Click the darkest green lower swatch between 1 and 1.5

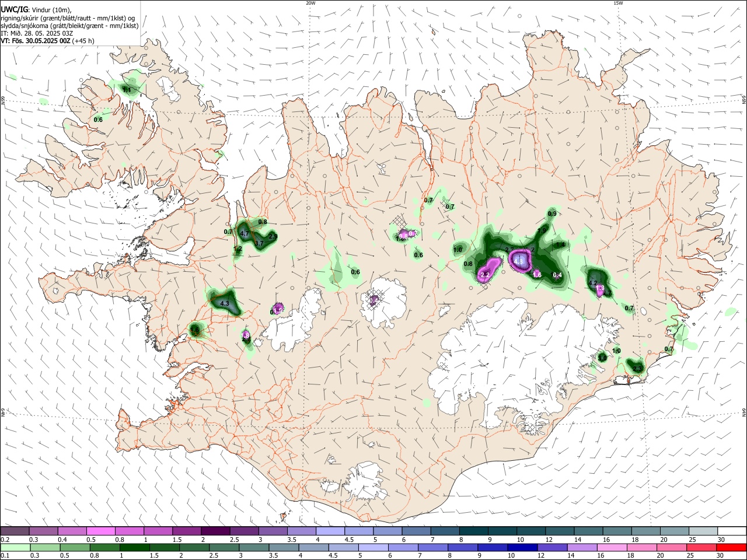(134, 548)
